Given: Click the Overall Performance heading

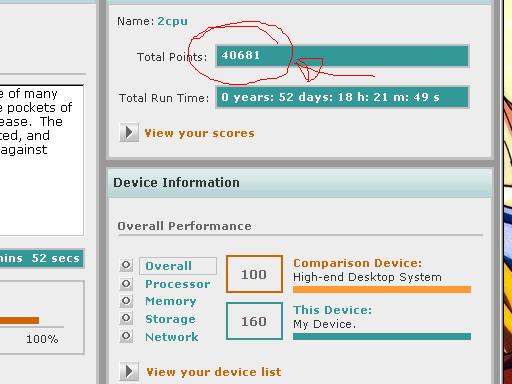Looking at the screenshot, I should [184, 226].
